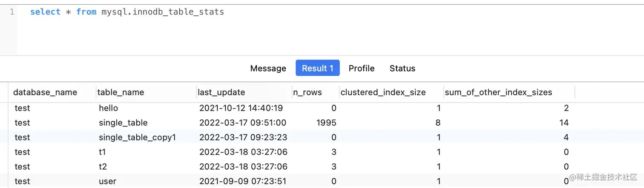The width and height of the screenshot is (644, 188).
Task: Click the t1 table name cell
Action: tap(103, 152)
